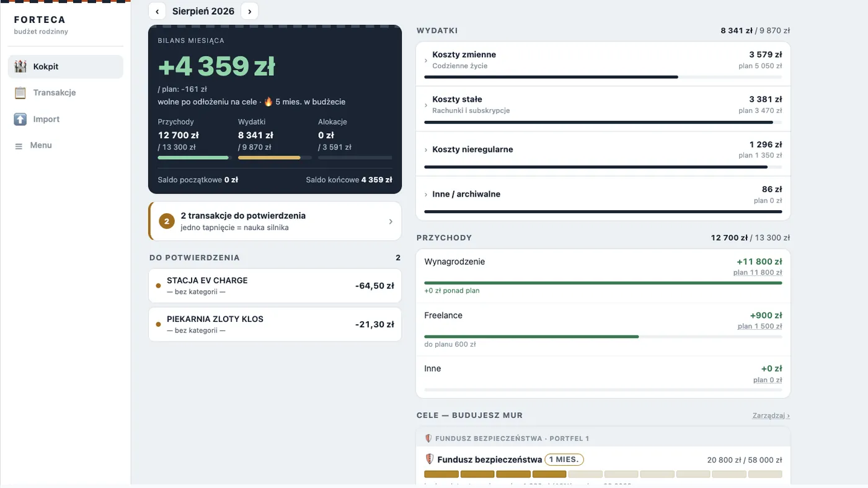Click / plan: -161 zł text
Image resolution: width=868 pixels, height=488 pixels.
pyautogui.click(x=182, y=89)
